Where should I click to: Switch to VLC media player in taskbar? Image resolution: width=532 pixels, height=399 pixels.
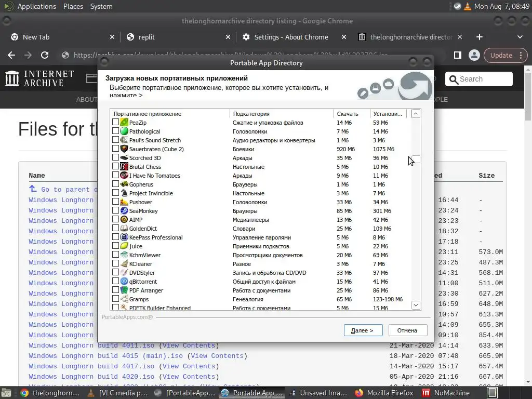coord(118,393)
